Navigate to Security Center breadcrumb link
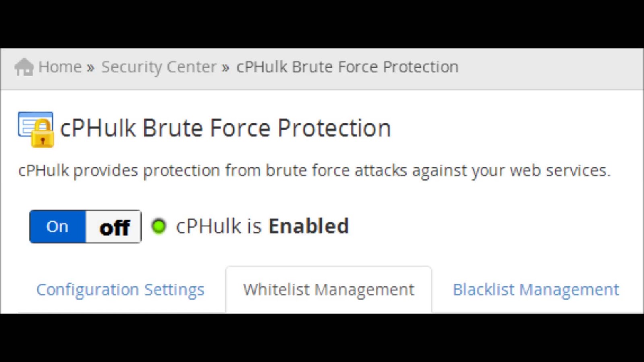Image resolution: width=644 pixels, height=362 pixels. point(159,67)
